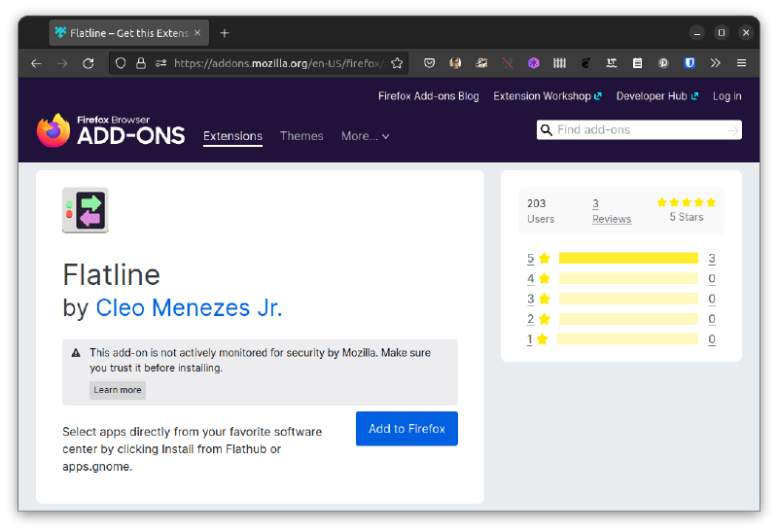The image size is (778, 532).
Task: Click the tracking protection shield icon
Action: tap(121, 63)
